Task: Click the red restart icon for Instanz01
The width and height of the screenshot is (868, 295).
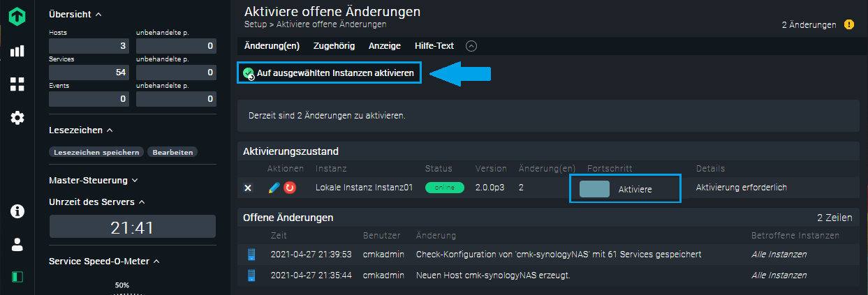Action: [290, 188]
